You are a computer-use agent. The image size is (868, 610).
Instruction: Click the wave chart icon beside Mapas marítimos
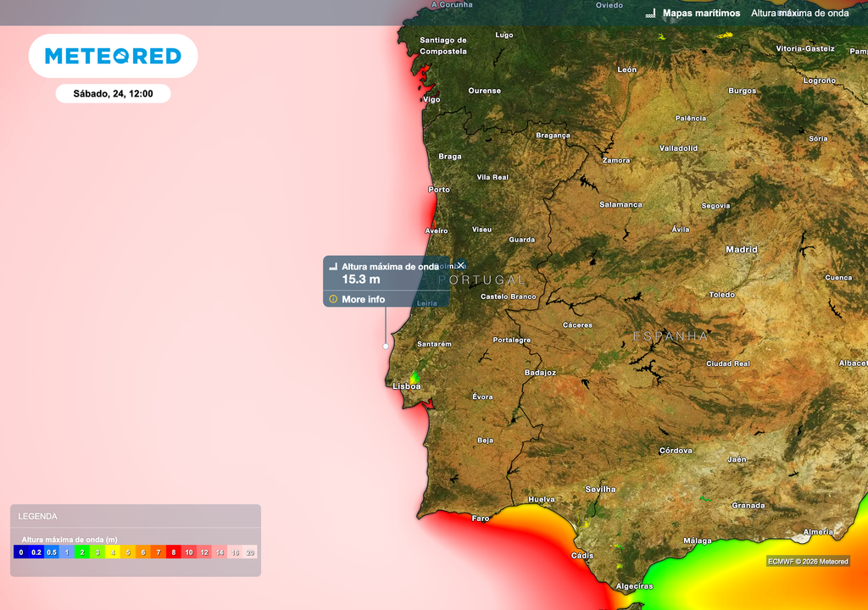click(649, 14)
